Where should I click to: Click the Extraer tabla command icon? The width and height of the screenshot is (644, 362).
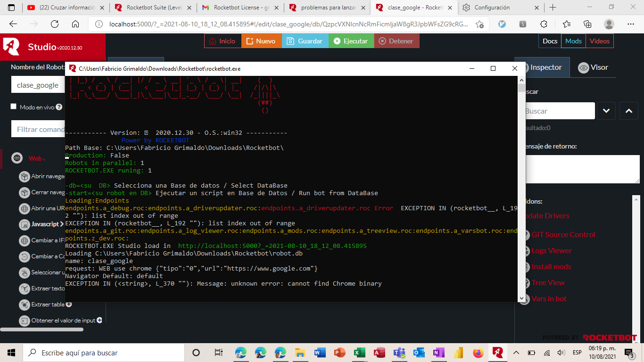point(25,304)
